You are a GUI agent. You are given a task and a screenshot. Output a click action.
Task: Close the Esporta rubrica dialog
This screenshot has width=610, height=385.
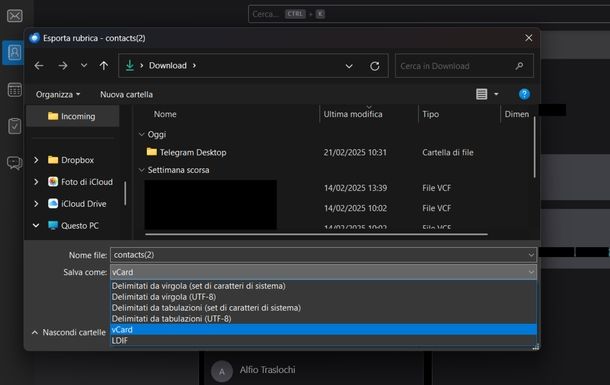(x=528, y=38)
